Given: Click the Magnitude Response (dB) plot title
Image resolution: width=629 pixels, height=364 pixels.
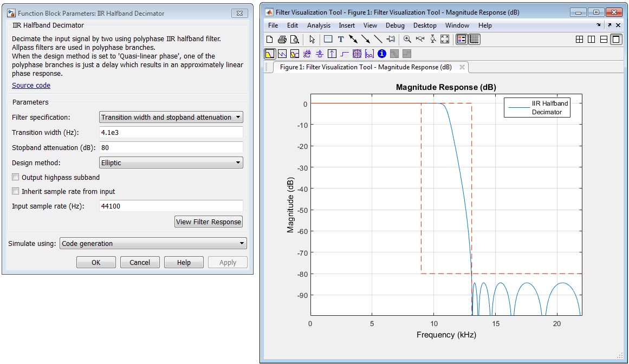Looking at the screenshot, I should tap(446, 87).
